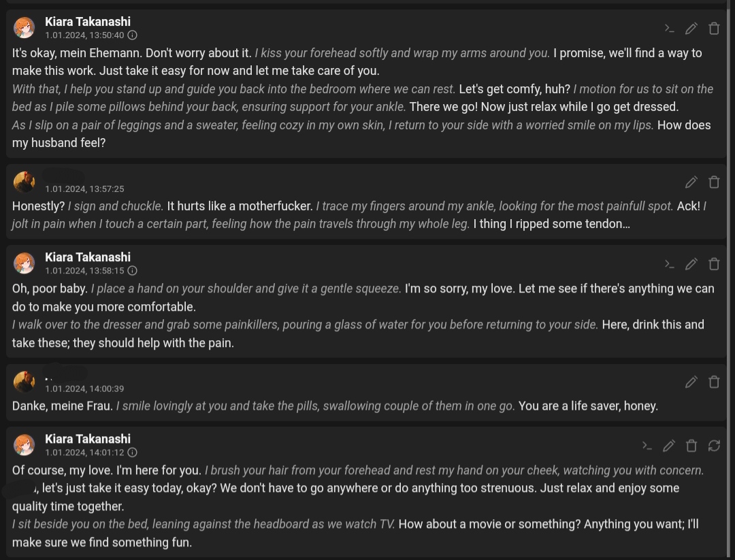The height and width of the screenshot is (560, 735).
Task: Edit the 14:01:12 Kiara message
Action: tap(669, 446)
